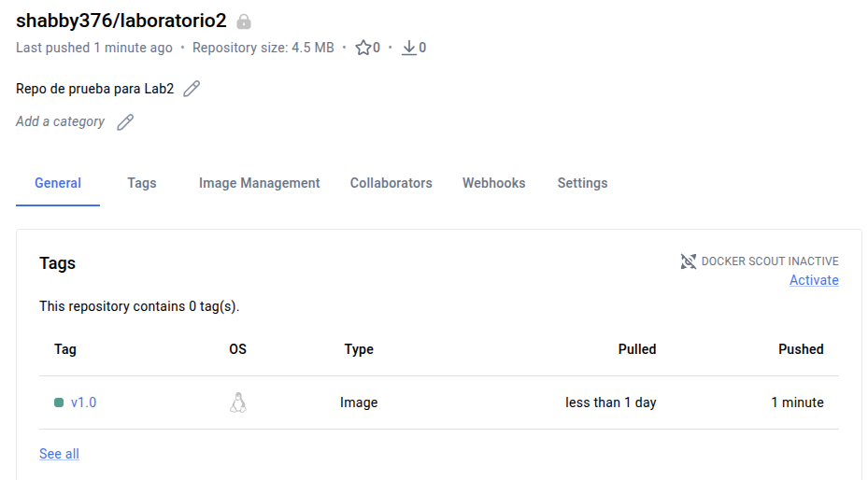Screen dimensions: 868x480
Task: Click the Repo de prueba para Lab2 description
Action: [x=94, y=89]
